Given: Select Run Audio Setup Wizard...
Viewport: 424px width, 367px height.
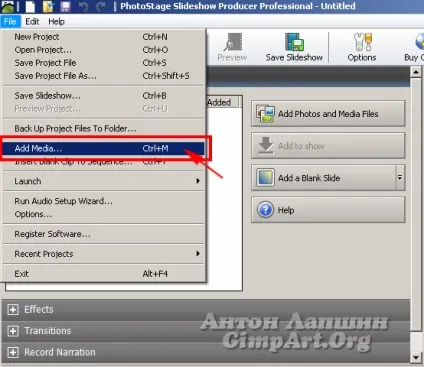Looking at the screenshot, I should coord(103,201).
